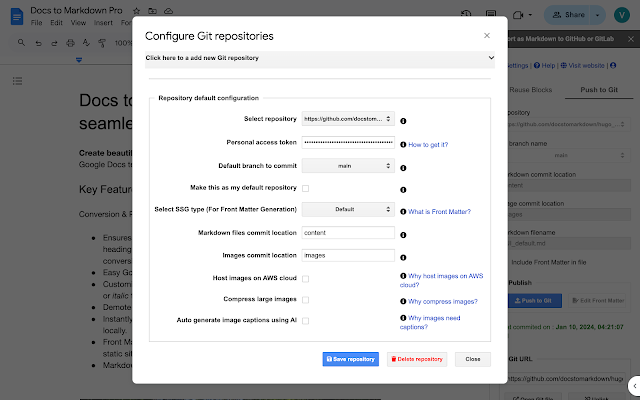
Task: Redo the action in toolbar
Action: click(54, 43)
